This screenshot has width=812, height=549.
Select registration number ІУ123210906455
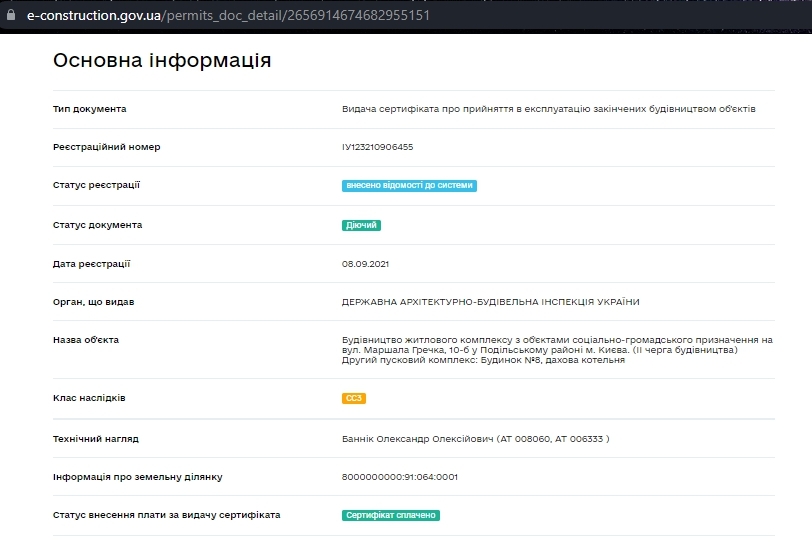[378, 147]
